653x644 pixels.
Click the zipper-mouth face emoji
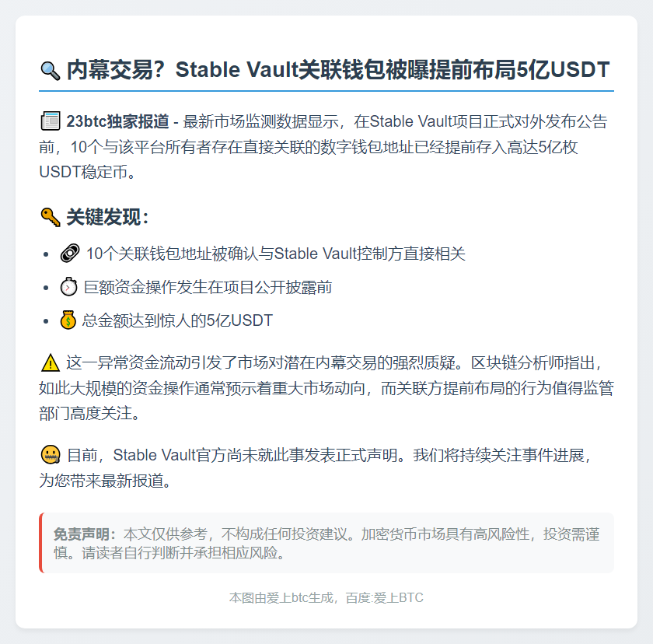click(x=51, y=455)
